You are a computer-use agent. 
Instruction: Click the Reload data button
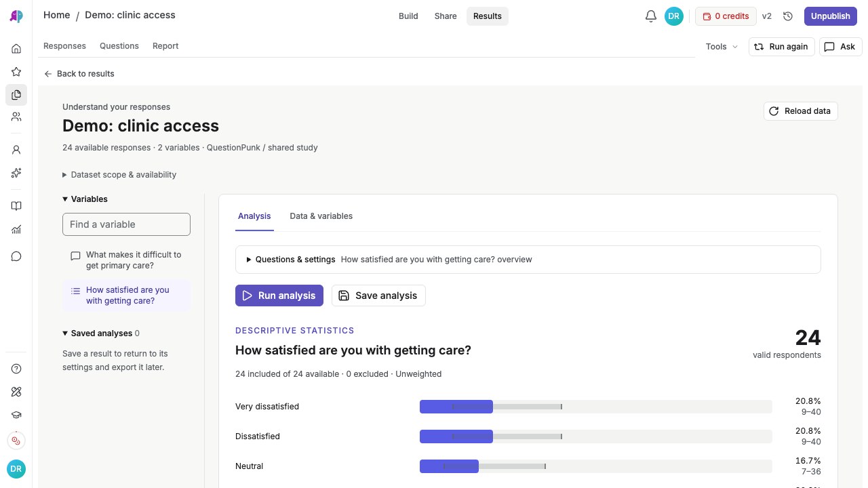801,111
